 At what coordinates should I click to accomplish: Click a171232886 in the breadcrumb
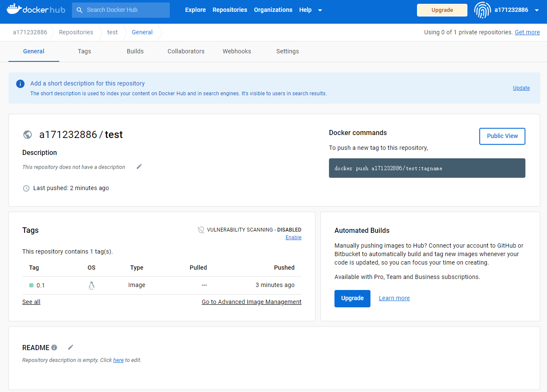tap(30, 32)
